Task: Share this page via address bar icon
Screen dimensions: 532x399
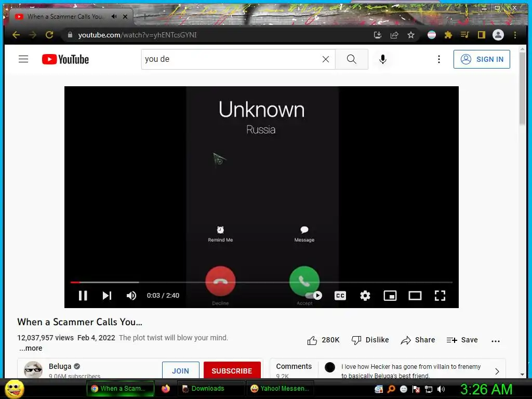Action: (x=394, y=35)
